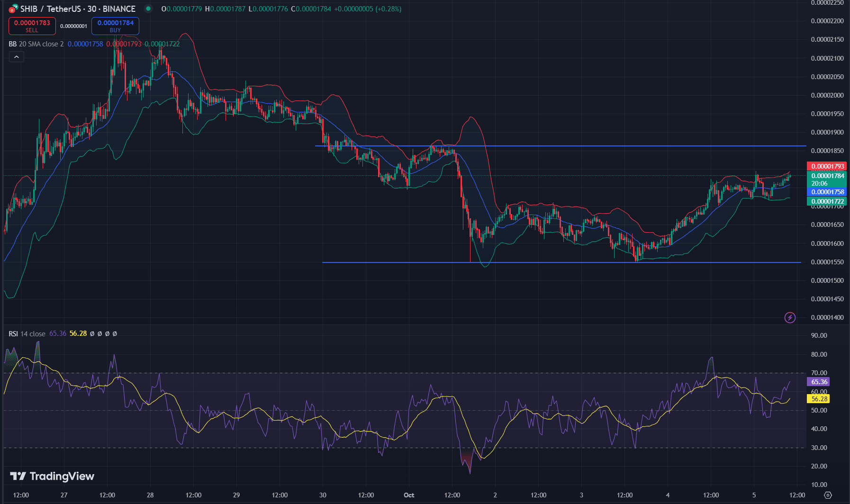Click the Oct date label on time axis

click(x=409, y=495)
